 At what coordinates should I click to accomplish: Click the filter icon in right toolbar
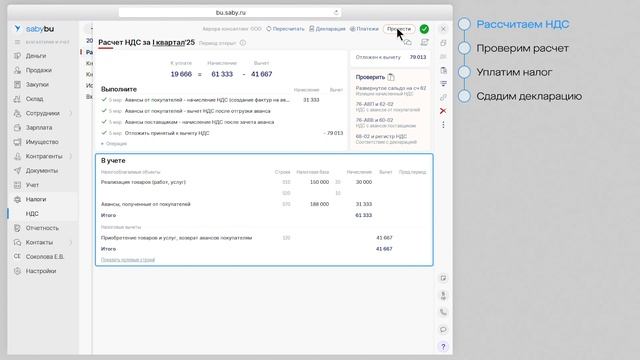[x=443, y=84]
